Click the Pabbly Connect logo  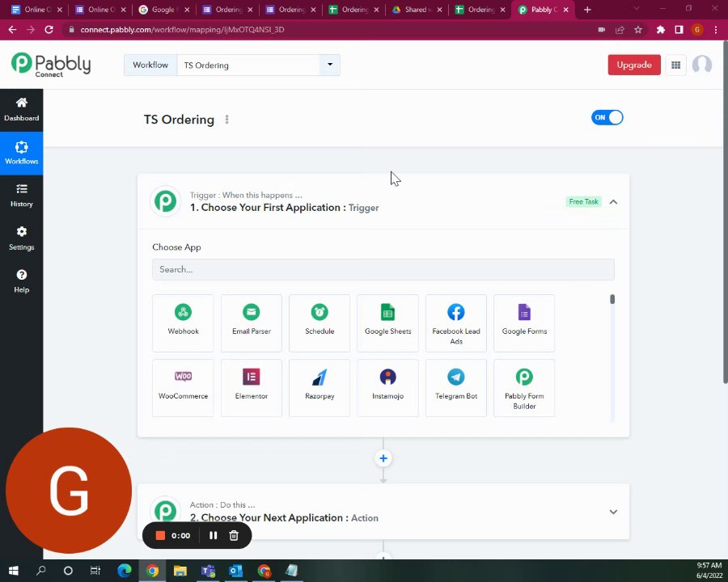51,65
